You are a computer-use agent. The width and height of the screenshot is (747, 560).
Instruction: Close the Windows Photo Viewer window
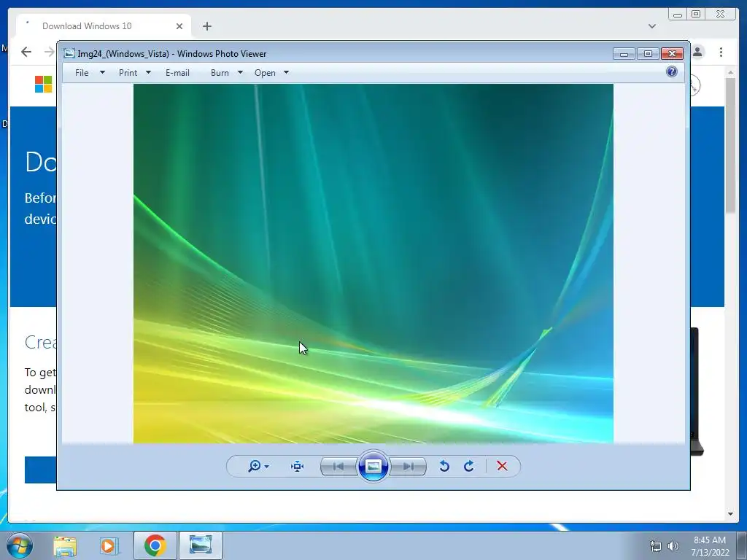tap(672, 54)
